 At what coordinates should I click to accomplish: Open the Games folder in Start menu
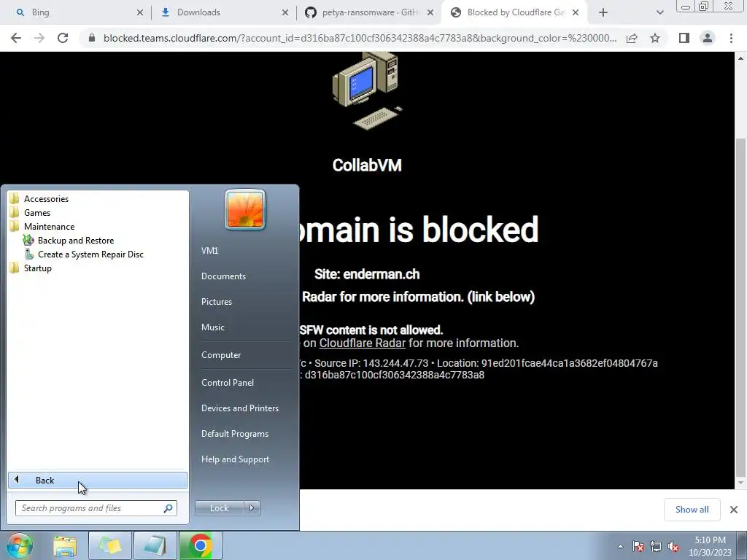[x=37, y=213]
